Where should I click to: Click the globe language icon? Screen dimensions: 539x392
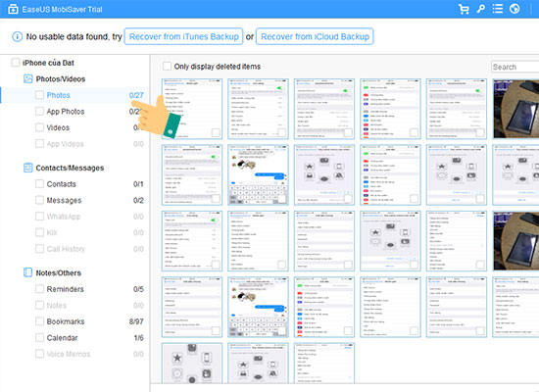pyautogui.click(x=514, y=9)
